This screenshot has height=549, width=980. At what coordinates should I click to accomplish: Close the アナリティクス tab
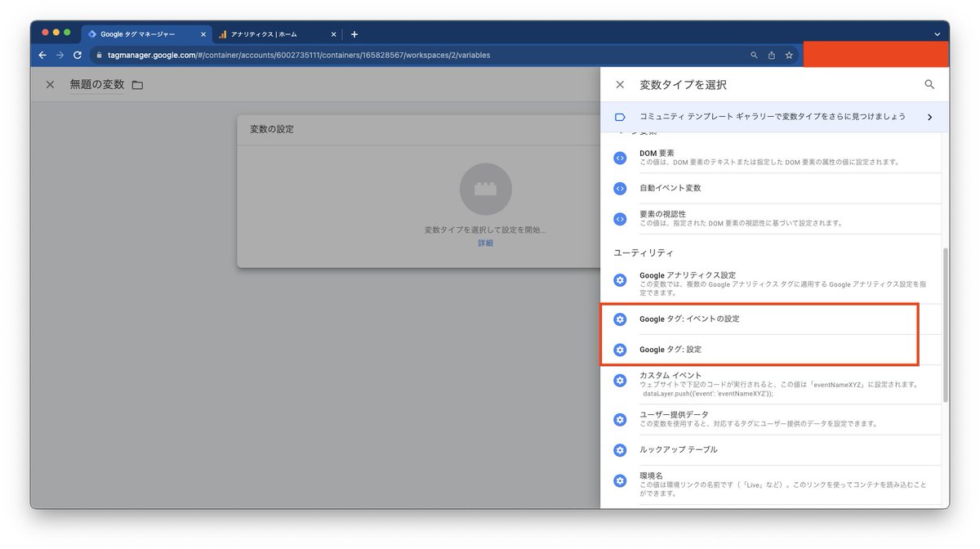(333, 34)
